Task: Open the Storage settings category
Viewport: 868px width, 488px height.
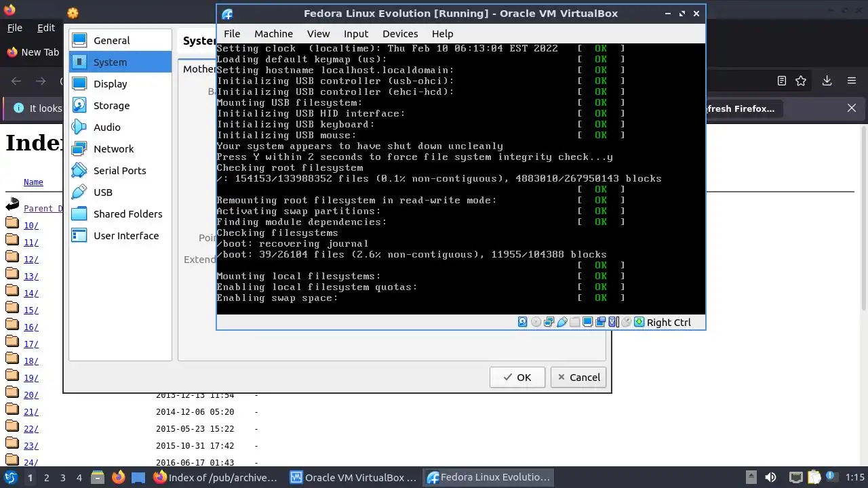Action: 120,106
